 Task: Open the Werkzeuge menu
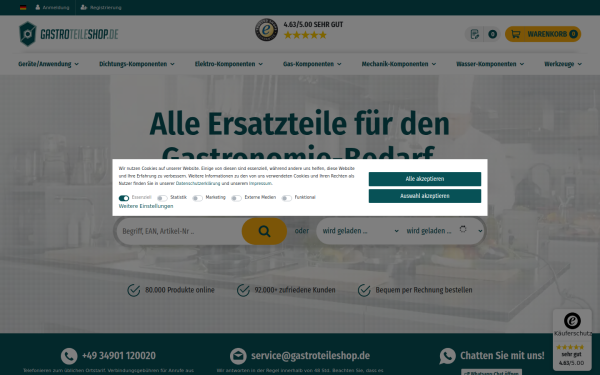click(x=563, y=64)
